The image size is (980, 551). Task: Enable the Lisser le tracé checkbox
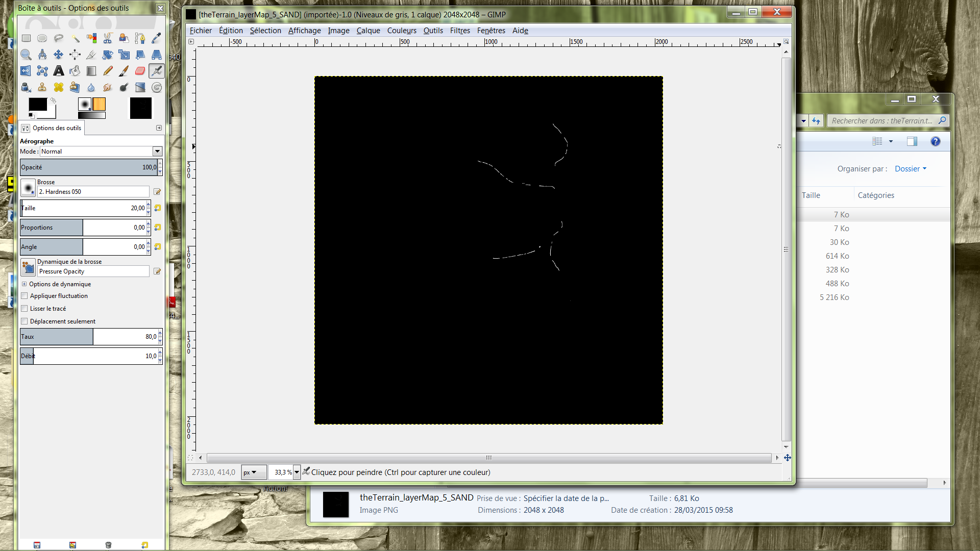(24, 308)
